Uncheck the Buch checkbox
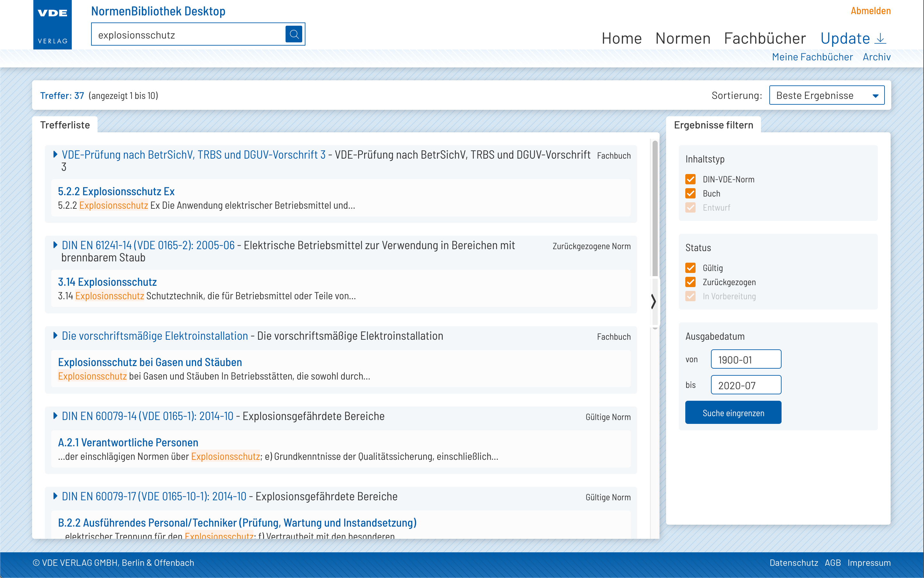924x578 pixels. tap(690, 193)
